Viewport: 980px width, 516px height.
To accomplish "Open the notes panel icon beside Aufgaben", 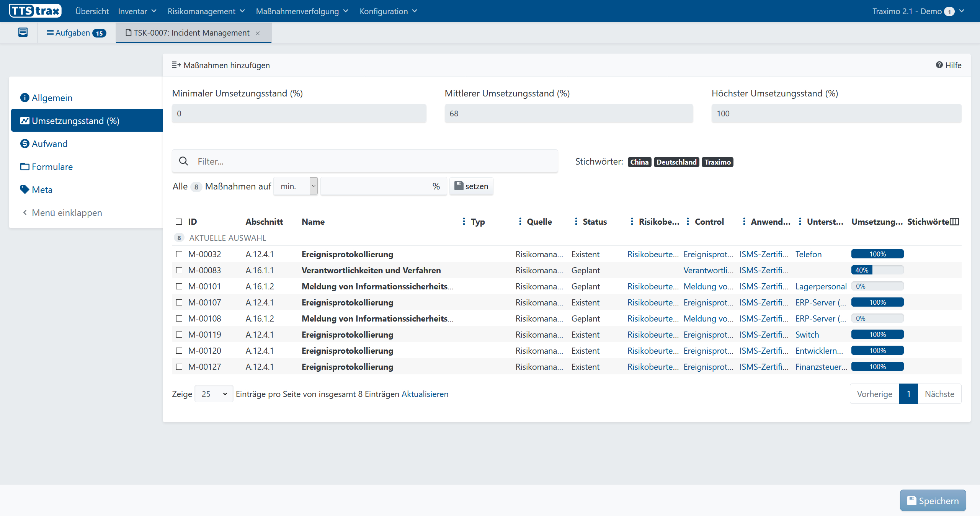I will pyautogui.click(x=23, y=32).
